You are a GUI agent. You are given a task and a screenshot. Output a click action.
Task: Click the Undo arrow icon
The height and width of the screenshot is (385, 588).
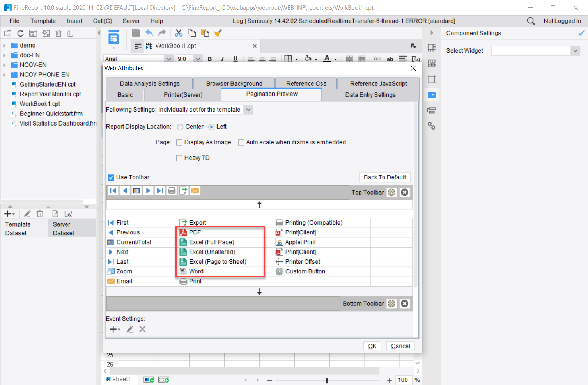pyautogui.click(x=149, y=33)
